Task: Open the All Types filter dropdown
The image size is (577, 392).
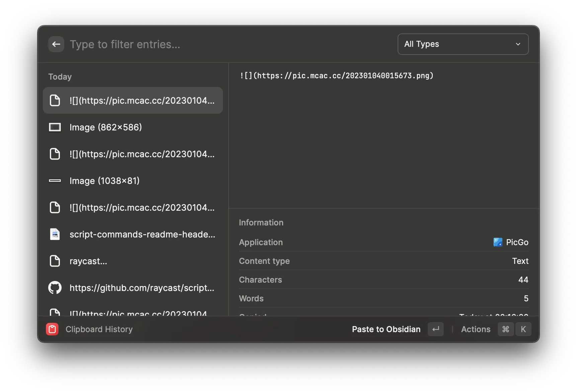Action: pyautogui.click(x=463, y=44)
